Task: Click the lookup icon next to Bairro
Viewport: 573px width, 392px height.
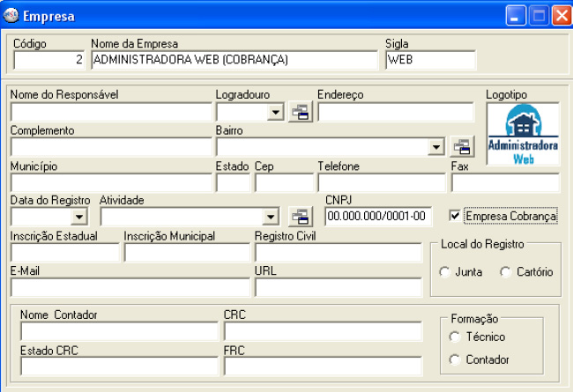Action: pos(462,147)
